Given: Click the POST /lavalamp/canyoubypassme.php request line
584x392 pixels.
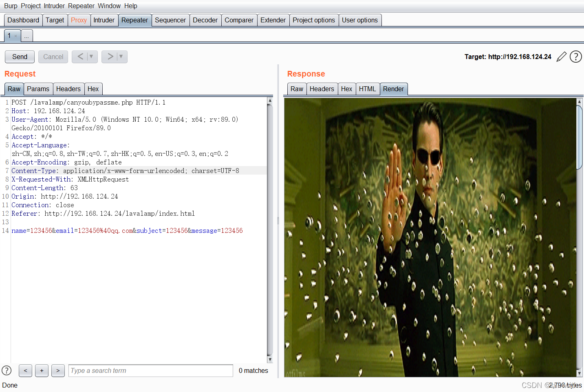Looking at the screenshot, I should point(88,102).
